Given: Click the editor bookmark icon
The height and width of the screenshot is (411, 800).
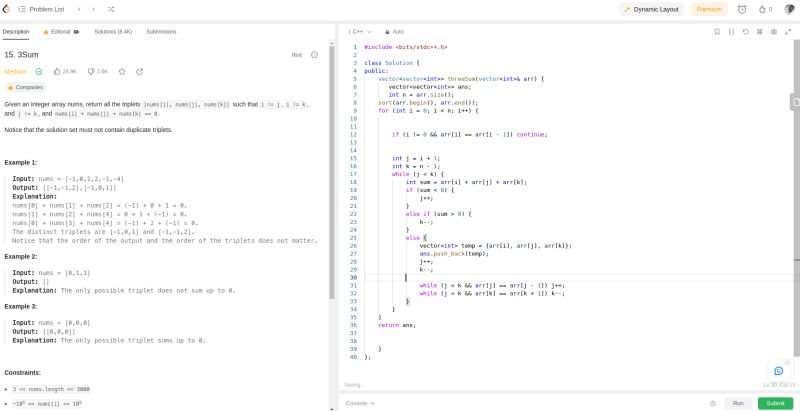Looking at the screenshot, I should pyautogui.click(x=717, y=32).
